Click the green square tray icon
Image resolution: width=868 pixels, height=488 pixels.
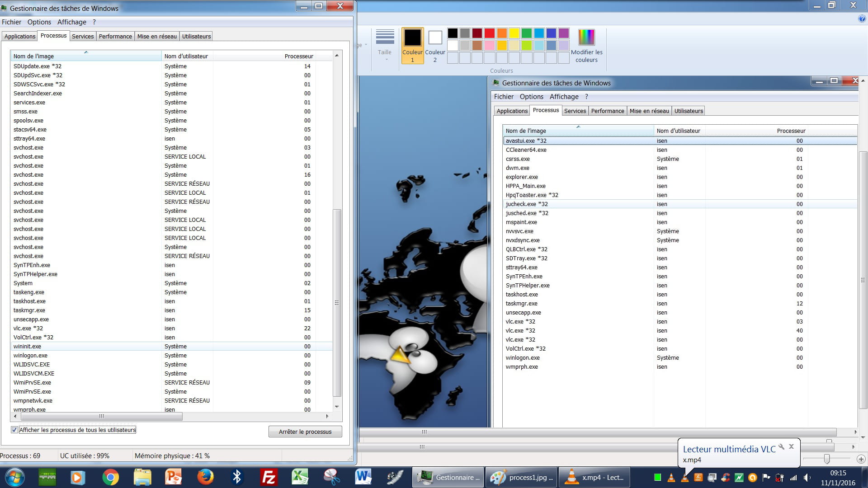[x=658, y=477]
